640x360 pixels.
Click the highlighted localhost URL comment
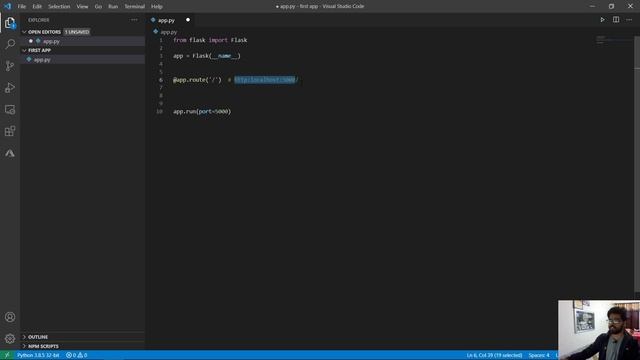(x=265, y=80)
